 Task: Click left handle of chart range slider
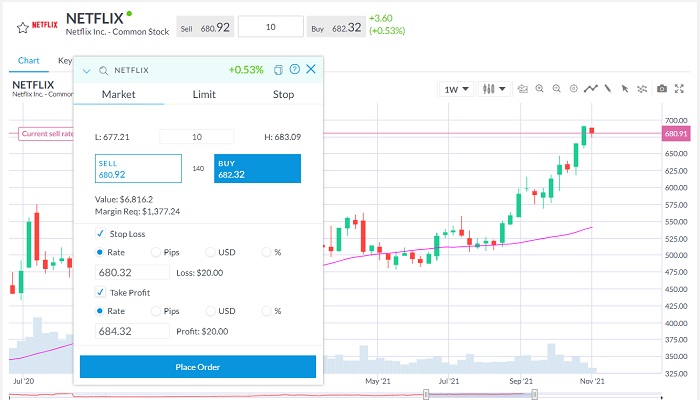click(x=426, y=394)
